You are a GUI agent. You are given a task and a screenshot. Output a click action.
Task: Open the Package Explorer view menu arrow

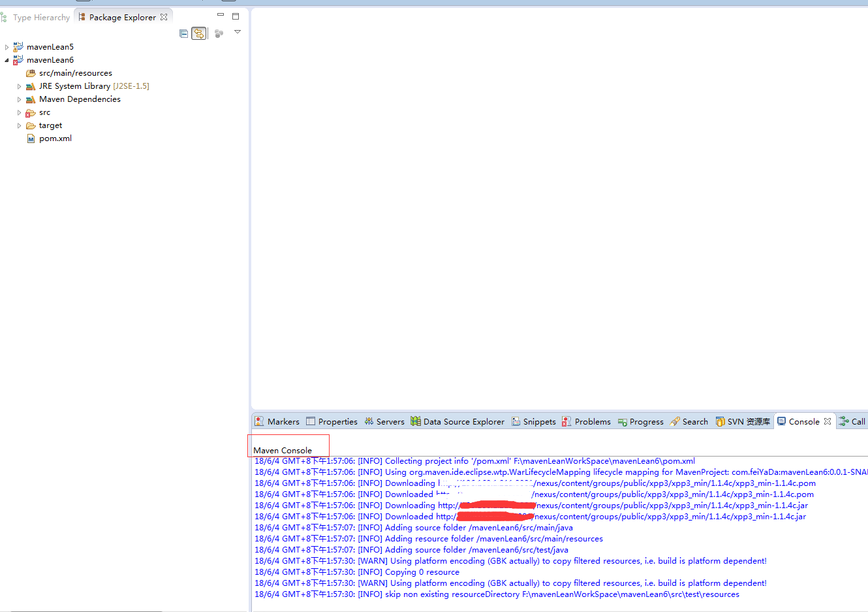point(238,32)
